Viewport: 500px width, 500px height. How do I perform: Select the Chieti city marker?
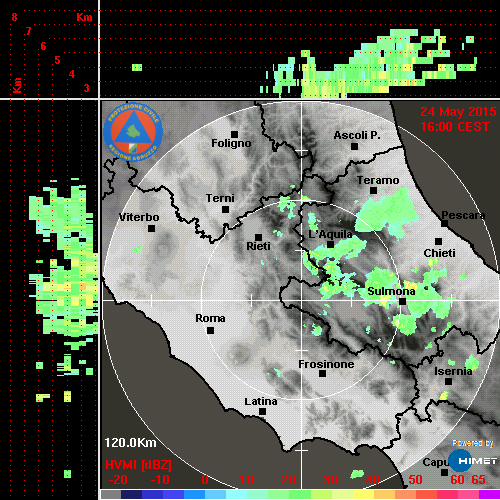point(438,241)
